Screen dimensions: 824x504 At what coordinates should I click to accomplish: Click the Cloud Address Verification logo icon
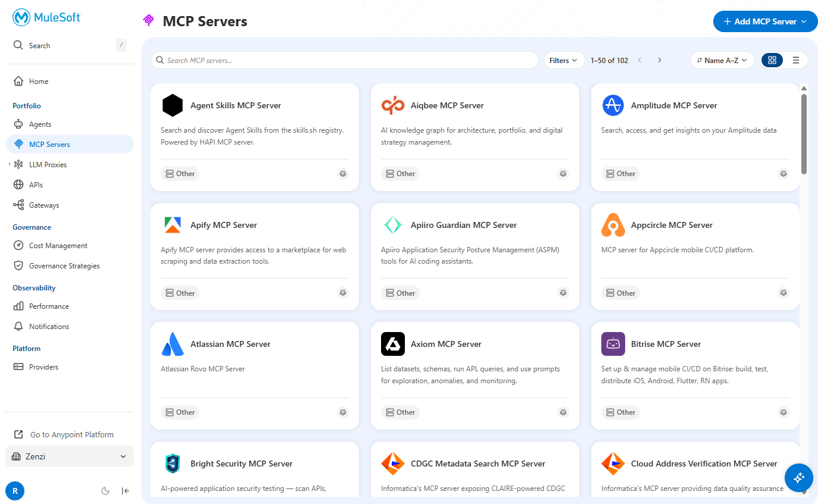tap(613, 464)
